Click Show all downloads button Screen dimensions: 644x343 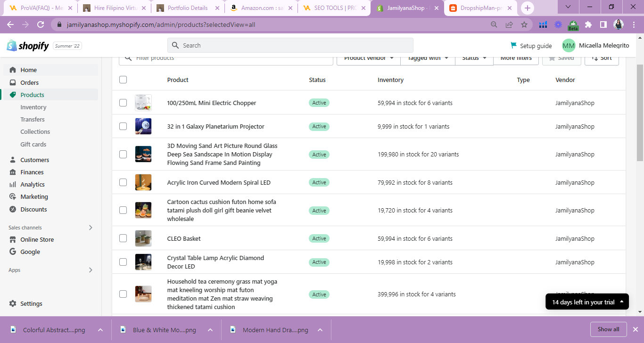(x=608, y=329)
